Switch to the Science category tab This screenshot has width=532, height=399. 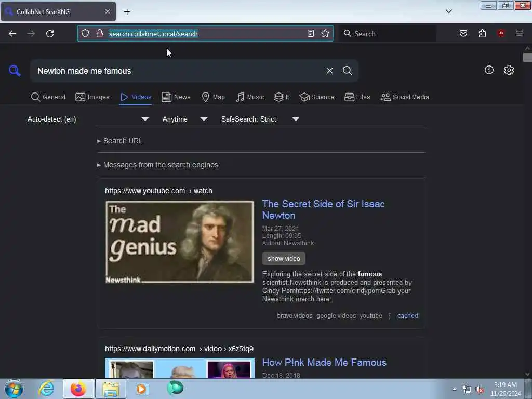(316, 97)
